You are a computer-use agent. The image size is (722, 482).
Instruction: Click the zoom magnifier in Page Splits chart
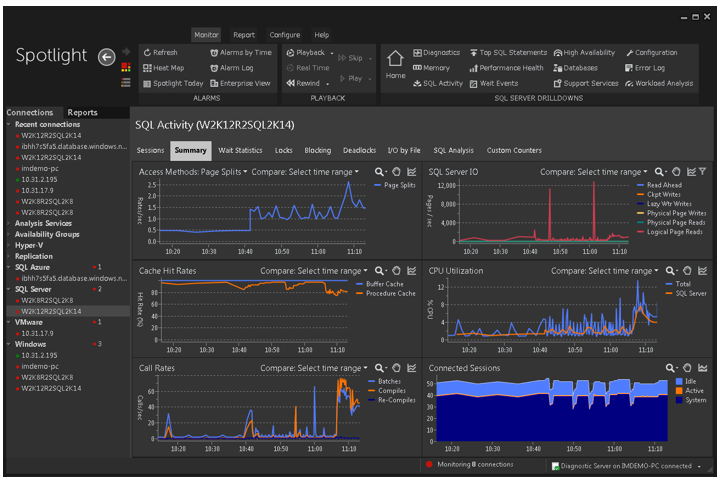[379, 172]
